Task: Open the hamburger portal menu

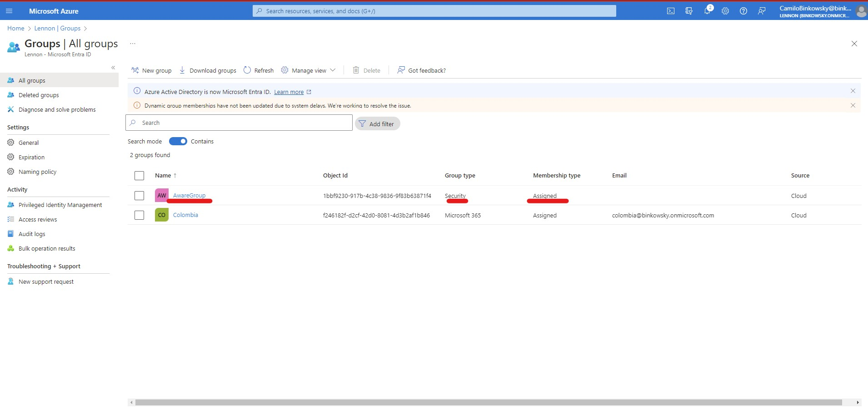Action: tap(9, 10)
